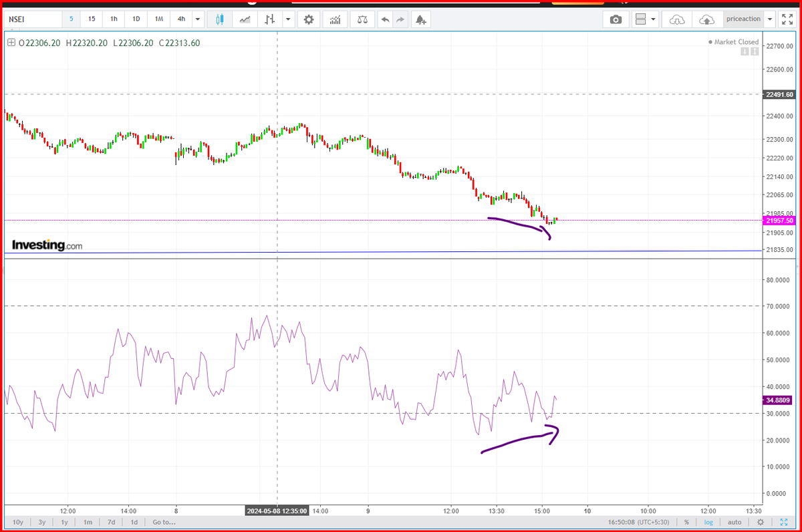Open dropdown next to priceaction template
Image resolution: width=802 pixels, height=532 pixels.
pos(771,19)
